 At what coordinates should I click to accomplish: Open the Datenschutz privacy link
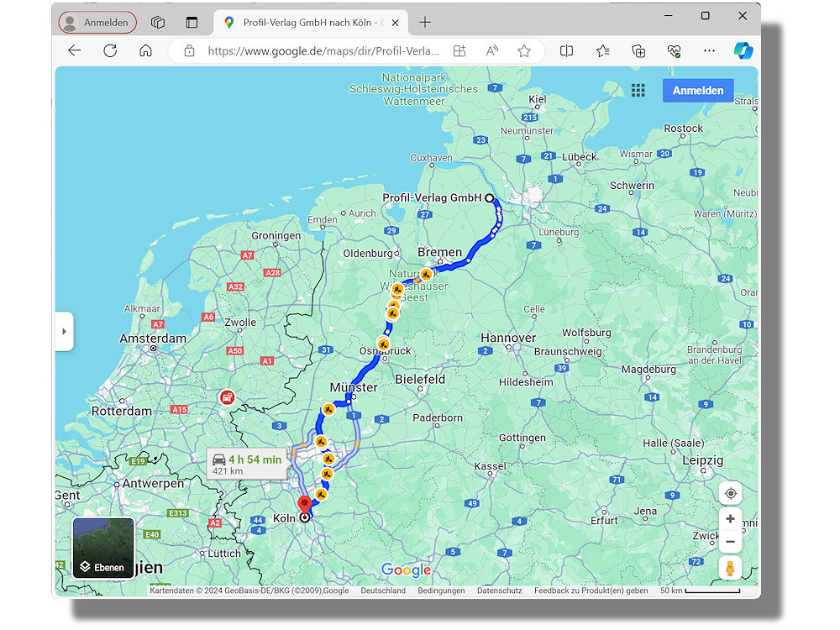pos(499,591)
